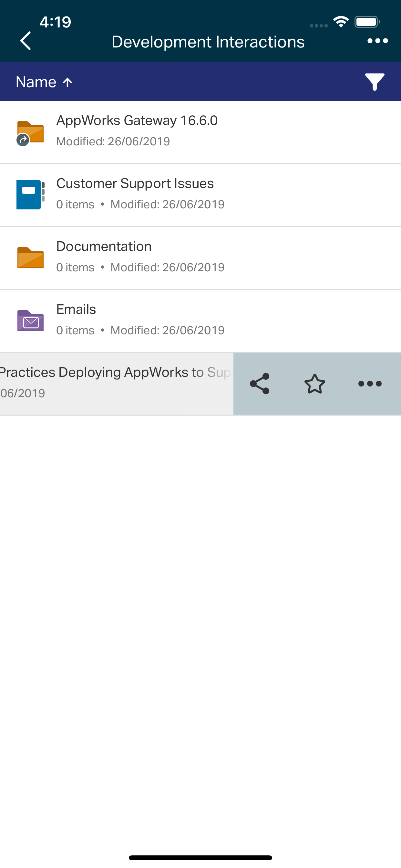401x868 pixels.
Task: Open more actions for the swiped item
Action: coord(370,383)
